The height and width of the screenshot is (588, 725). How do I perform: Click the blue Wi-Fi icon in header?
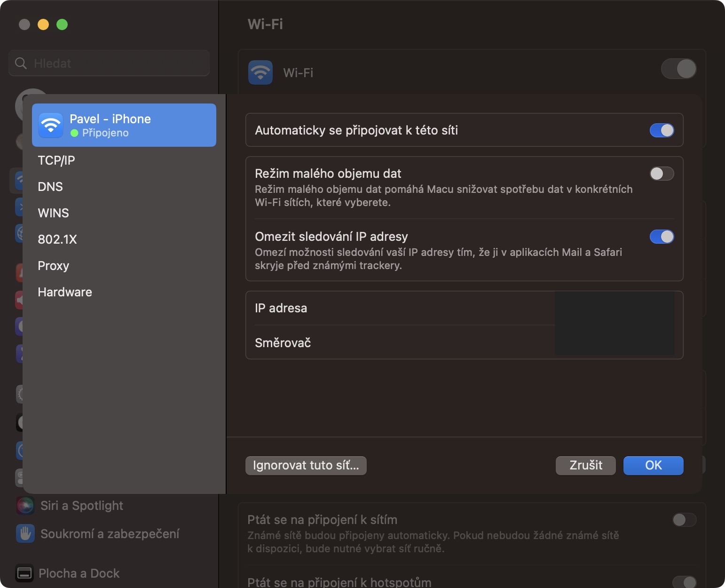pos(260,72)
